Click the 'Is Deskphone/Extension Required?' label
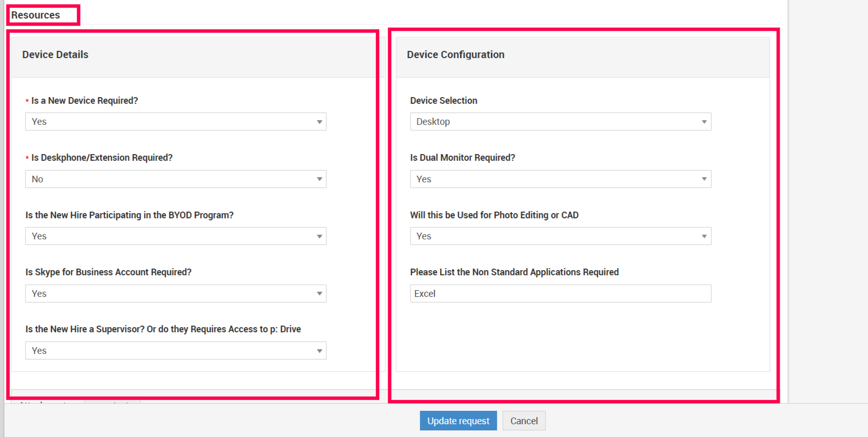 point(102,158)
